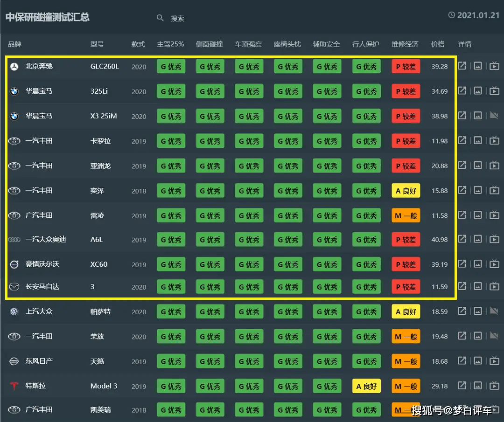Click red P 较差 badge in GLC260L row
The image size is (504, 422).
pos(406,67)
